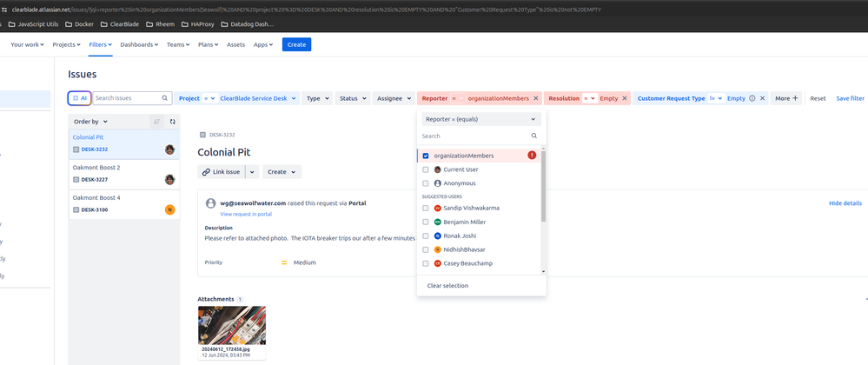Check the Sandip Vishwakarma checkbox
The width and height of the screenshot is (868, 365).
click(426, 209)
